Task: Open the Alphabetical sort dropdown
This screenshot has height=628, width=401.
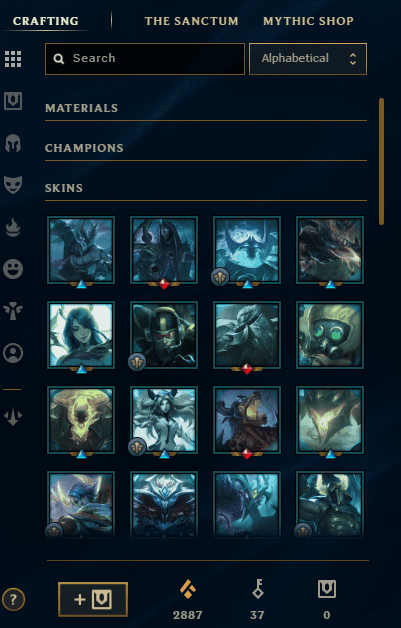Action: pyautogui.click(x=308, y=59)
